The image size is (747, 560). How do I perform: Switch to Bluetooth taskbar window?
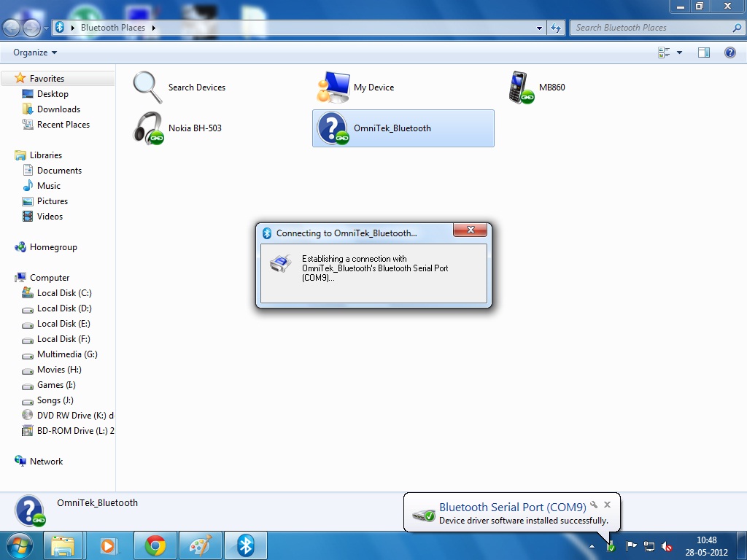click(246, 545)
